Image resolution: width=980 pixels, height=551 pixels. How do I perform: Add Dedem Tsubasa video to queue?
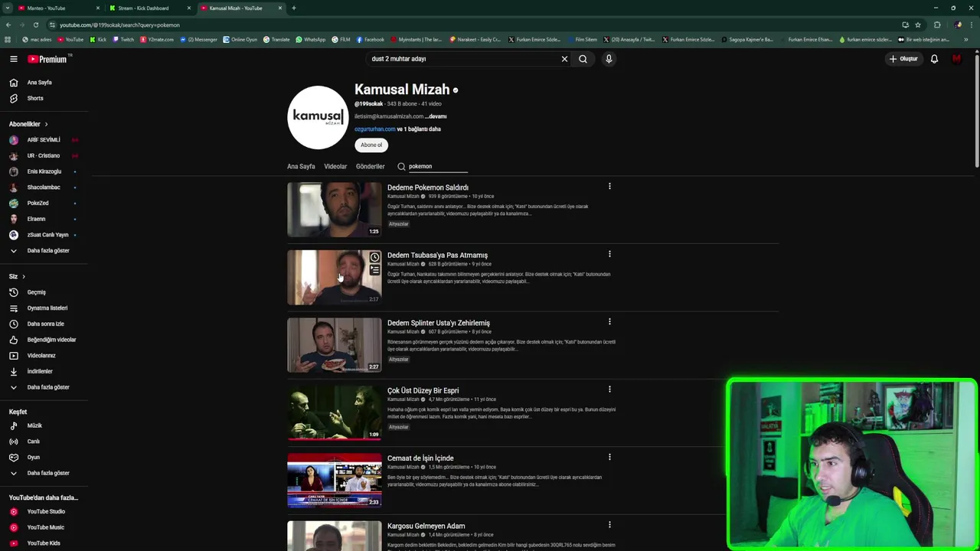tap(374, 270)
